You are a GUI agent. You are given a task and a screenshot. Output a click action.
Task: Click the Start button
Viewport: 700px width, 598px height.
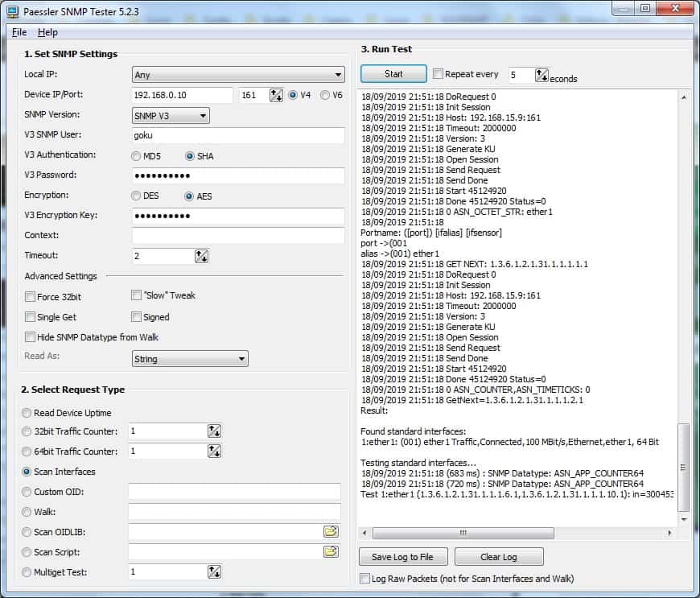(x=393, y=74)
